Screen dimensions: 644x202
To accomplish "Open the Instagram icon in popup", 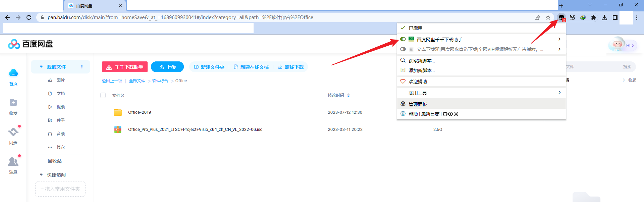I will (456, 114).
